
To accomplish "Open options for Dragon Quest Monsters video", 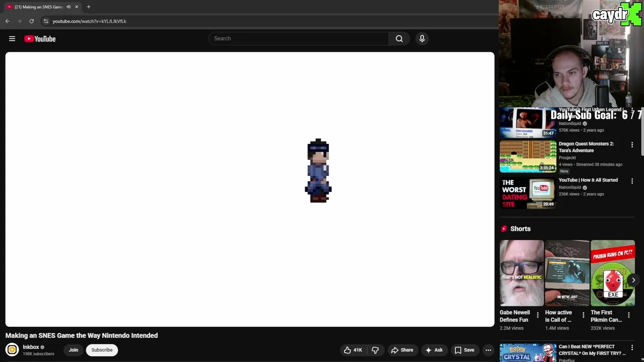I will tap(632, 145).
